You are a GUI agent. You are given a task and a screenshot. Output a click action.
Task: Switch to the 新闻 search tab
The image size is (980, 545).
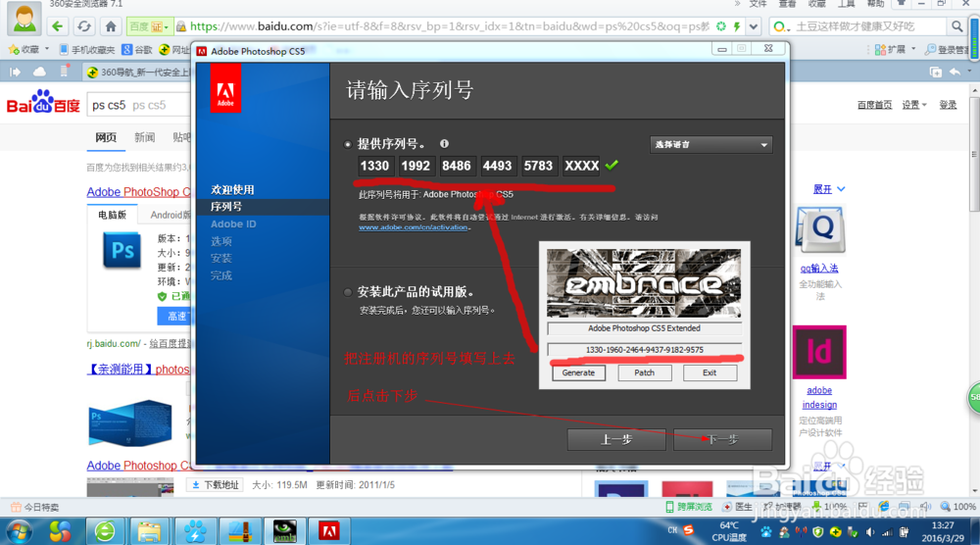tap(144, 137)
